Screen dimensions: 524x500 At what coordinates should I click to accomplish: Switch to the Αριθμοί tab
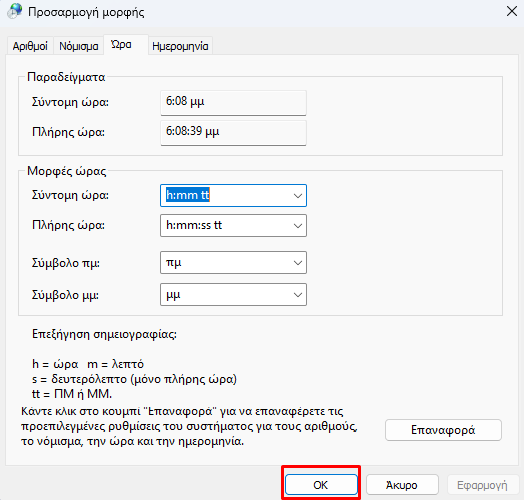tap(30, 46)
